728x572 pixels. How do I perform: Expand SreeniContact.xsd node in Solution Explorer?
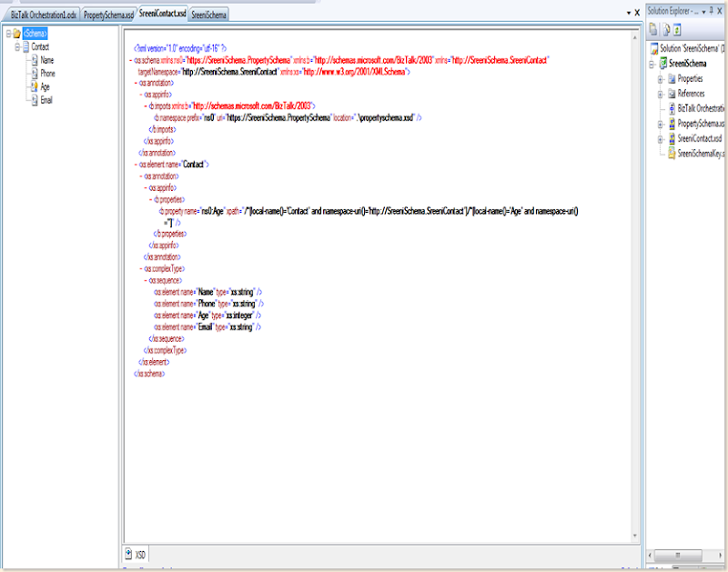[661, 139]
